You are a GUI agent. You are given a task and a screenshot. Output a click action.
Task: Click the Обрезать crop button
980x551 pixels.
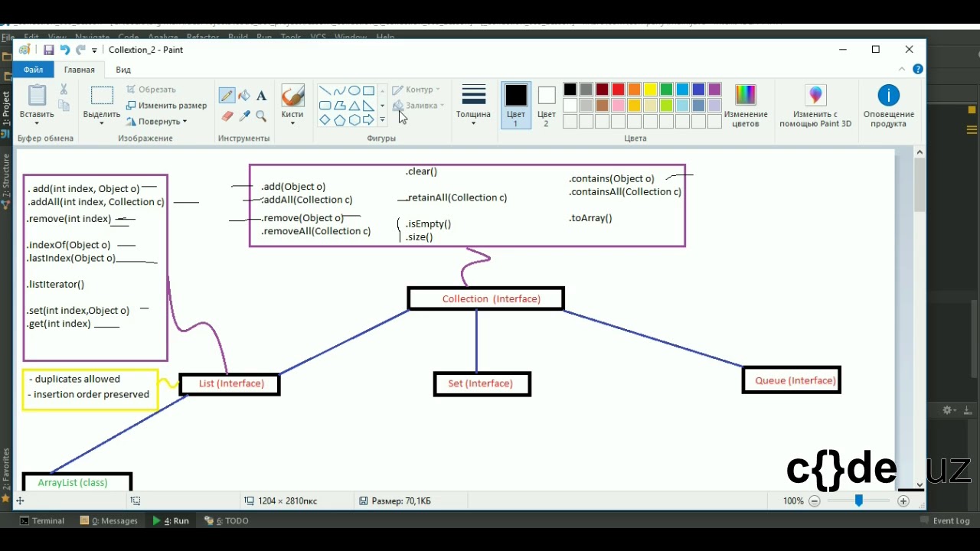click(x=151, y=90)
